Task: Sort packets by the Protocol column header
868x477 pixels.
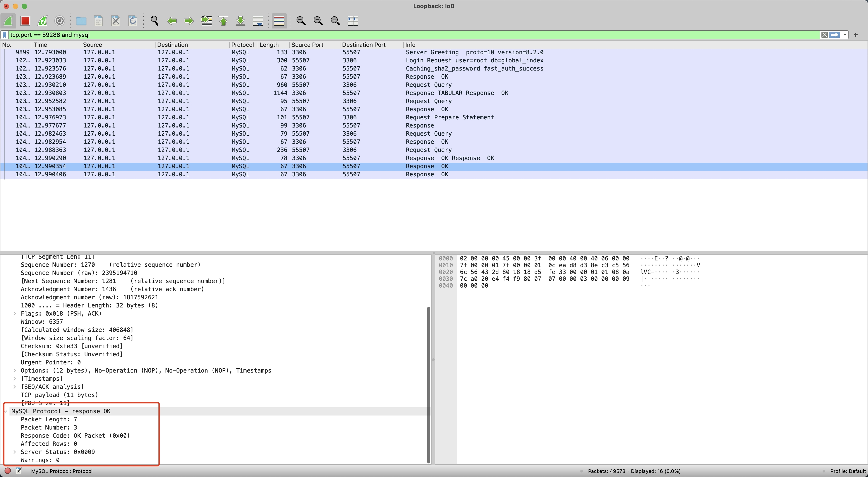Action: [242, 45]
